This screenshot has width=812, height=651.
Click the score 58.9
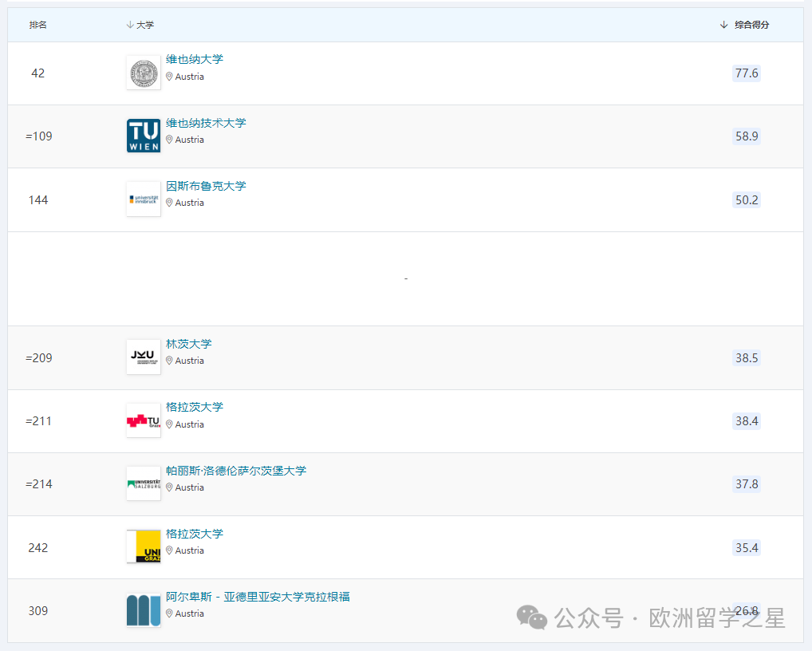pos(747,136)
